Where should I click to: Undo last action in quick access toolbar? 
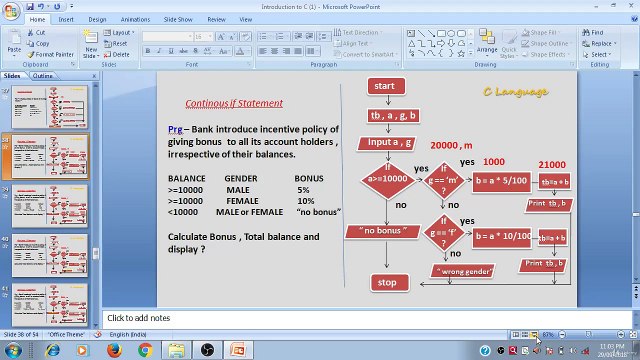(41, 7)
